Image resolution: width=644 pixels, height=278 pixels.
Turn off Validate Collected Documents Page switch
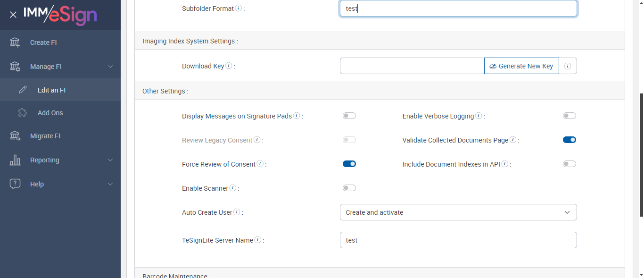tap(570, 140)
